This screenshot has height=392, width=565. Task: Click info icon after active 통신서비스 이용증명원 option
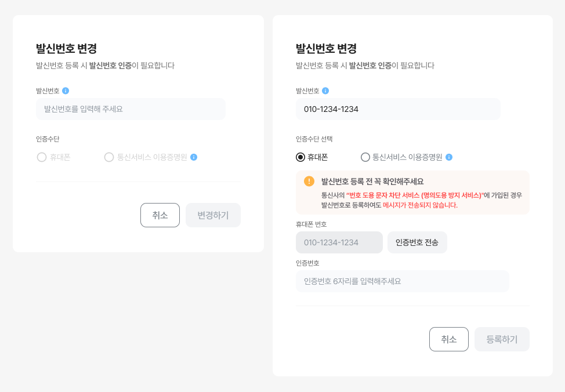pyautogui.click(x=449, y=157)
